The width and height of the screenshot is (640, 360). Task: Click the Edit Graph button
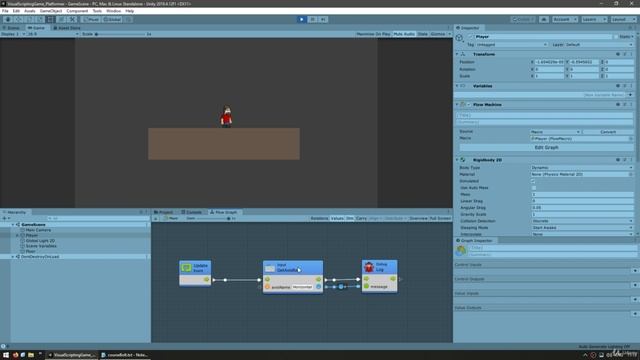pos(546,147)
